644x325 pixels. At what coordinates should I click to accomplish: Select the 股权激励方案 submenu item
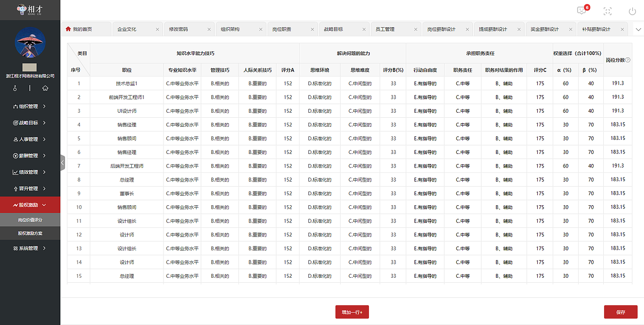point(30,233)
